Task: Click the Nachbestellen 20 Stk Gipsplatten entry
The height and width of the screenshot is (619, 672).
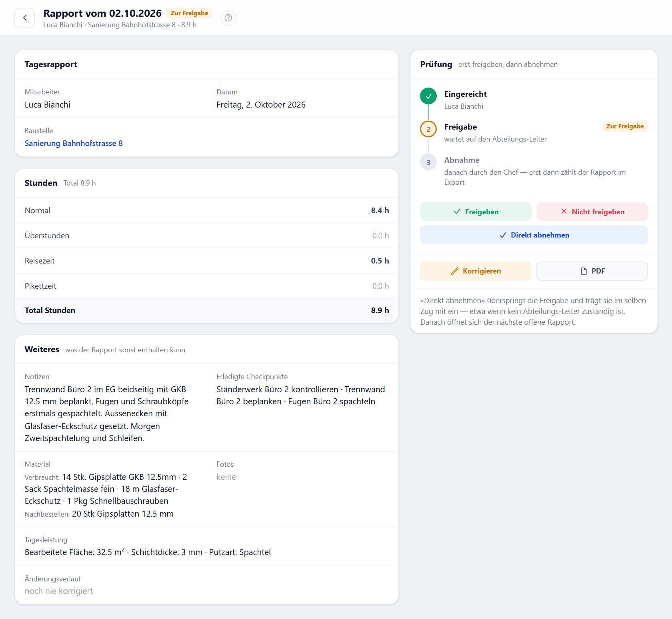Action: coord(99,514)
